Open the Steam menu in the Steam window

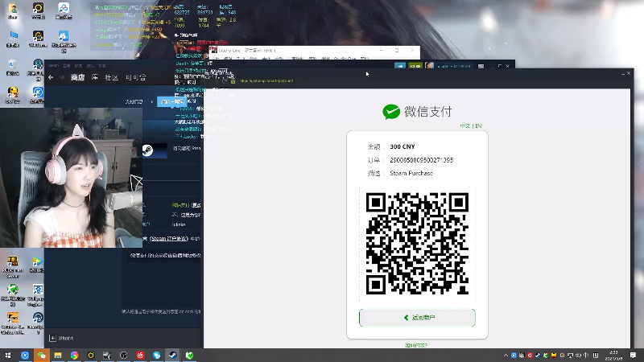(53, 65)
